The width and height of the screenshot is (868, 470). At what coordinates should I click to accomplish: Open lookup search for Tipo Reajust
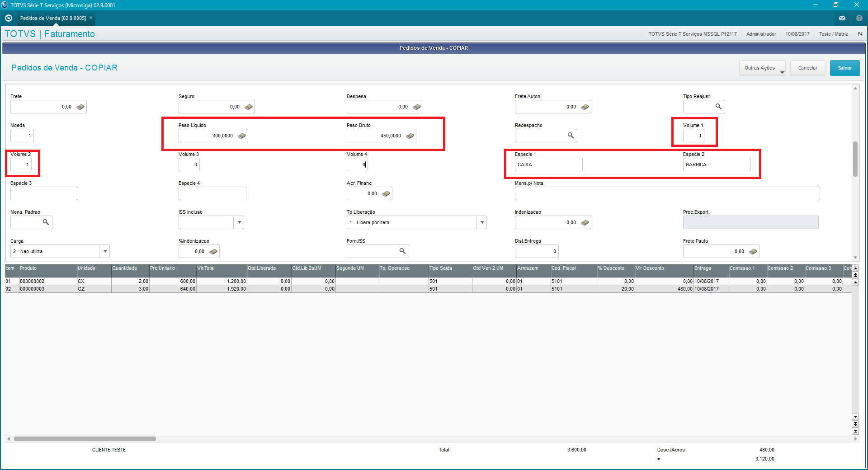click(x=718, y=107)
